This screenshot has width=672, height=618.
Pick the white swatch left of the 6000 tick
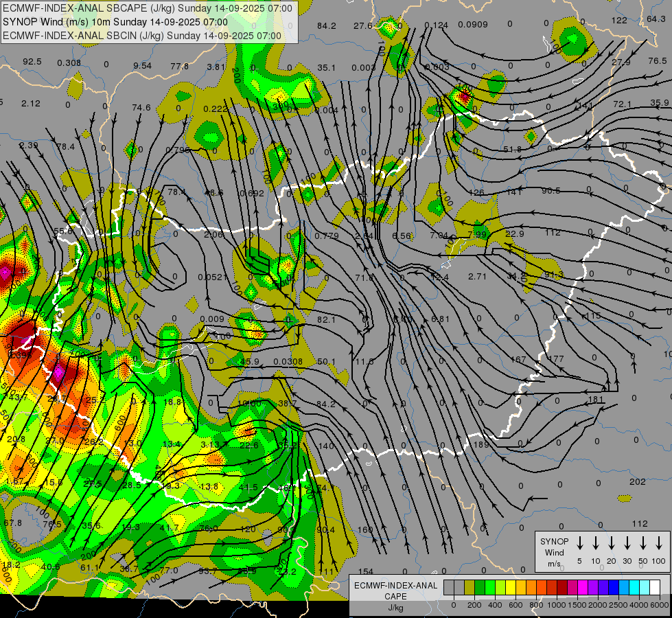pyautogui.click(x=654, y=587)
